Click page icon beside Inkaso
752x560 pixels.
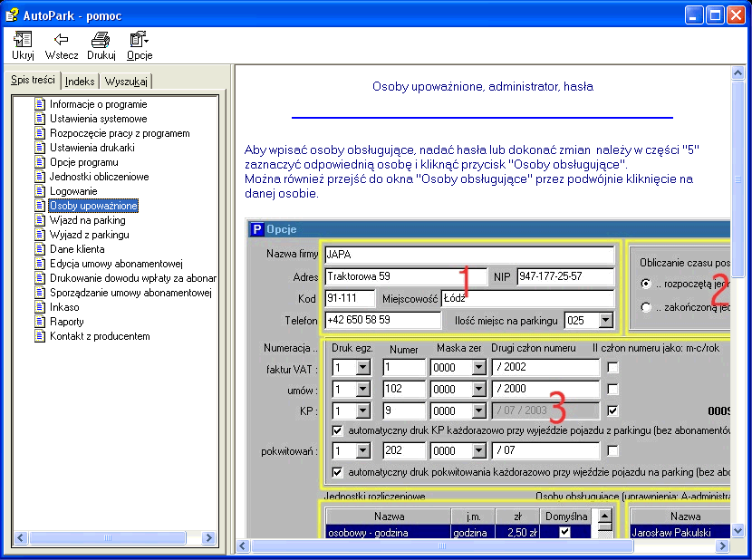(x=40, y=306)
